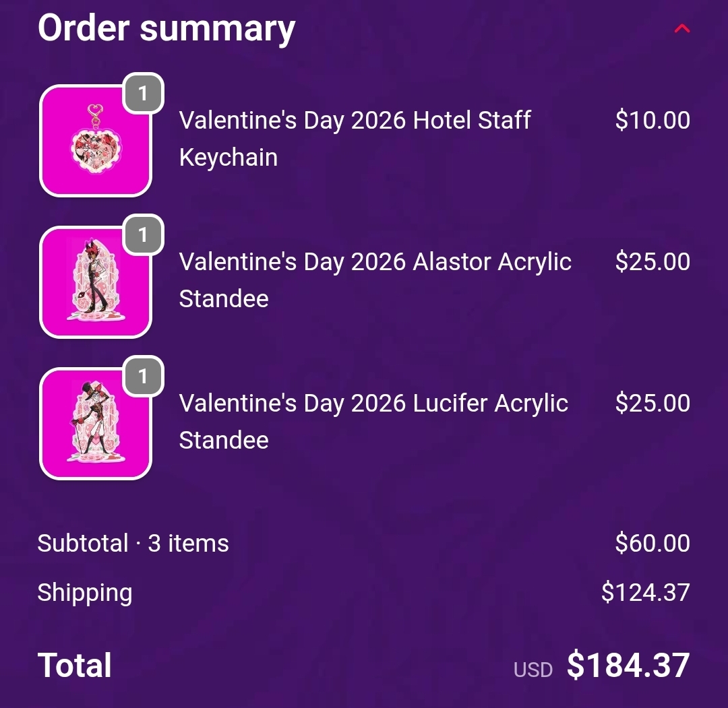Select the Alastor Acrylic Standee product name
This screenshot has height=708, width=728.
(375, 280)
